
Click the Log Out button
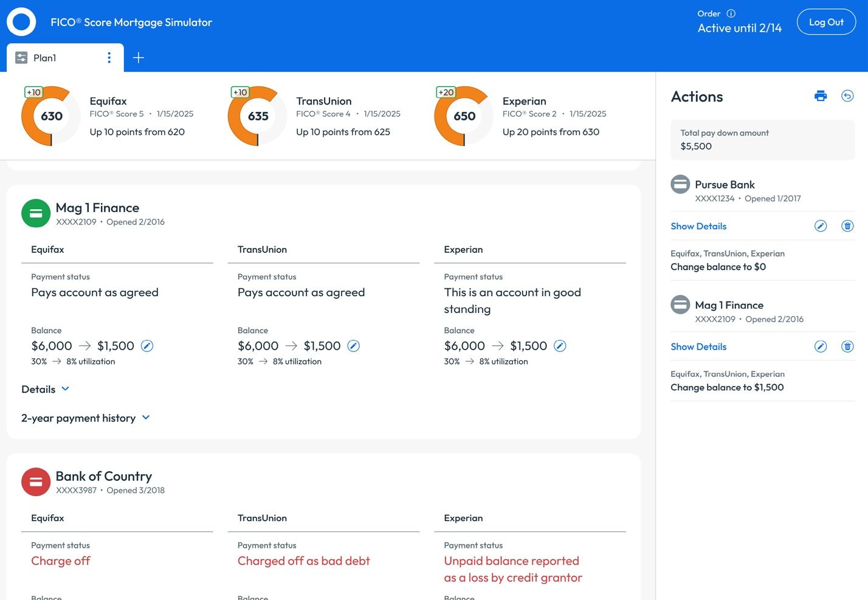point(826,22)
